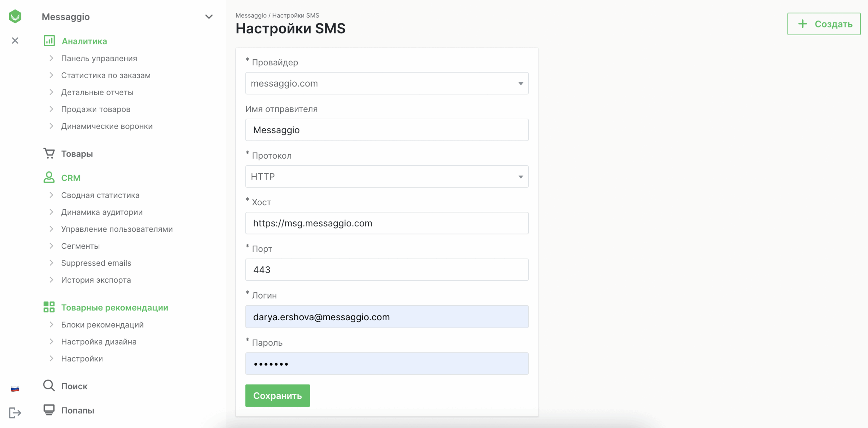Click the Товары shopping cart icon
Image resolution: width=868 pixels, height=428 pixels.
pos(49,154)
